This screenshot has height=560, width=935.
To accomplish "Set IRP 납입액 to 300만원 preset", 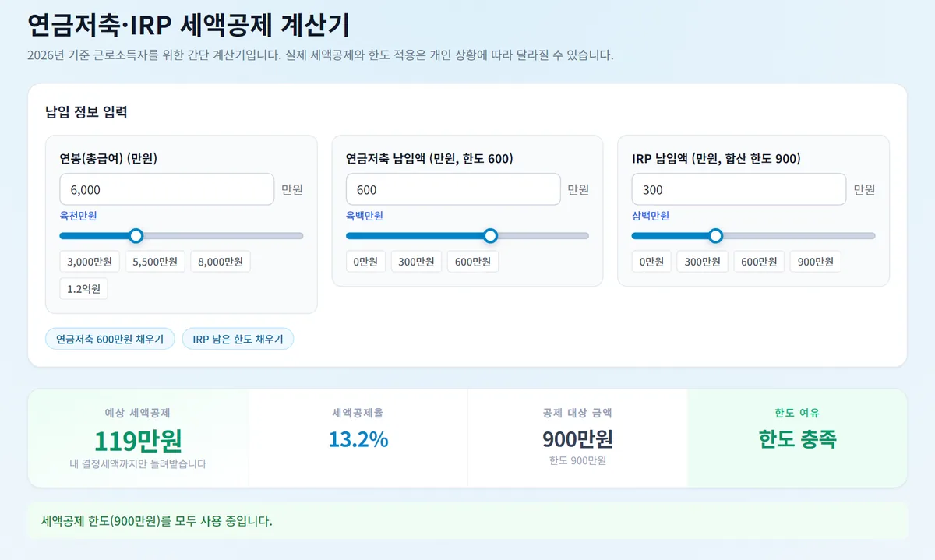I will (702, 262).
